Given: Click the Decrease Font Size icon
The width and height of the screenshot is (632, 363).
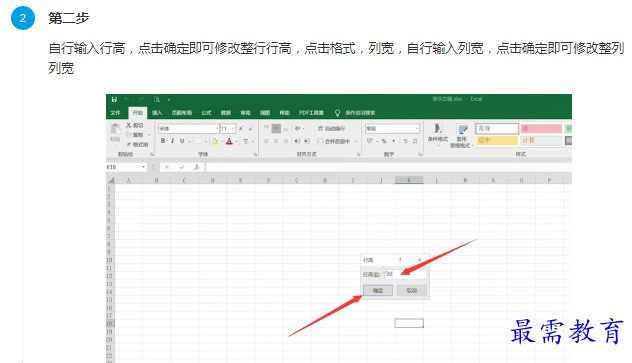Looking at the screenshot, I should point(250,129).
